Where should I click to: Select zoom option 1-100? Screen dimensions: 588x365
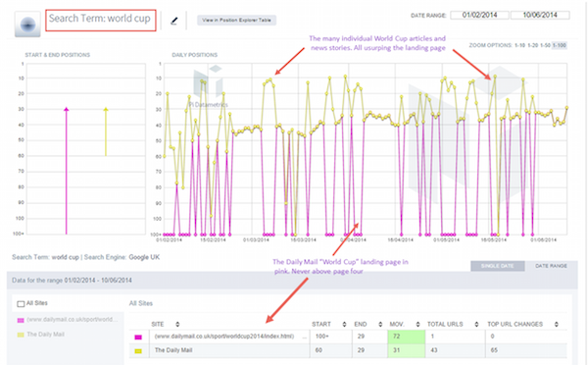[x=560, y=45]
